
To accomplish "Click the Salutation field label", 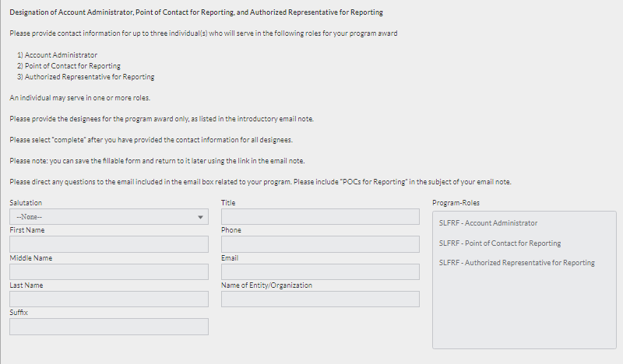I will (26, 203).
